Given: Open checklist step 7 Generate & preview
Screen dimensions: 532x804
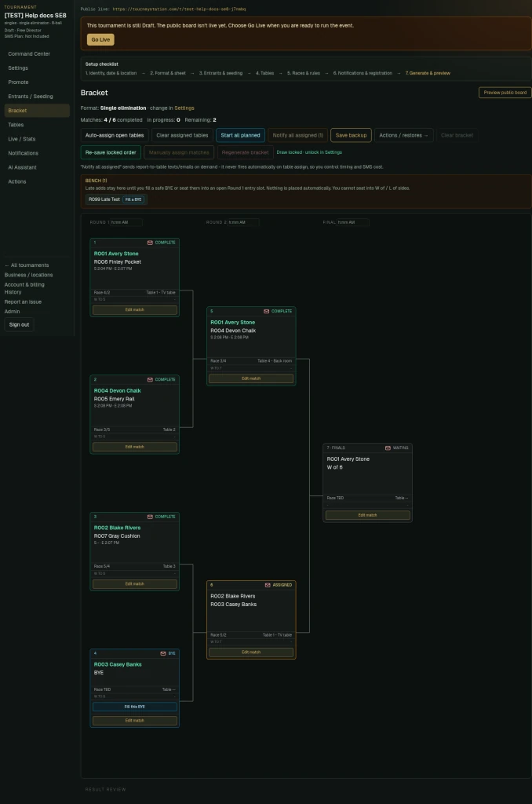Looking at the screenshot, I should [x=428, y=73].
